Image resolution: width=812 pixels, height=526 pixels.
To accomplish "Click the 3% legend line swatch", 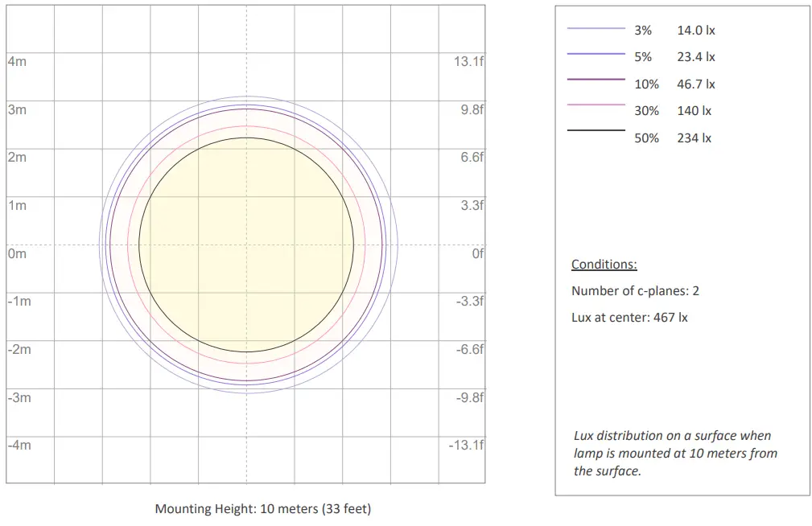I will tap(596, 28).
